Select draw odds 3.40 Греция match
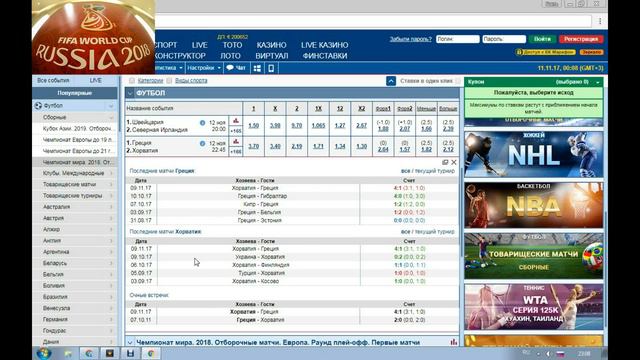The width and height of the screenshot is (640, 360). pyautogui.click(x=275, y=146)
